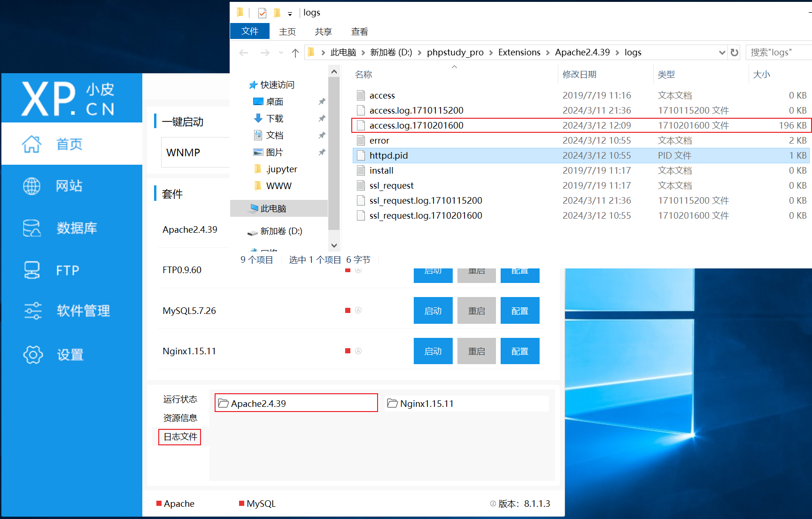Viewport: 812px width, 519px height.
Task: Switch to the 共享 ribbon tab
Action: tap(324, 31)
